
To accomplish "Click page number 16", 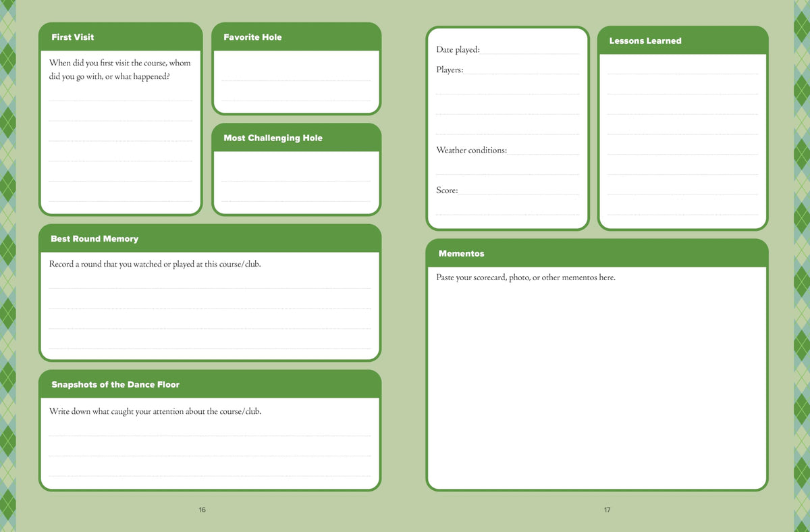I will click(202, 510).
